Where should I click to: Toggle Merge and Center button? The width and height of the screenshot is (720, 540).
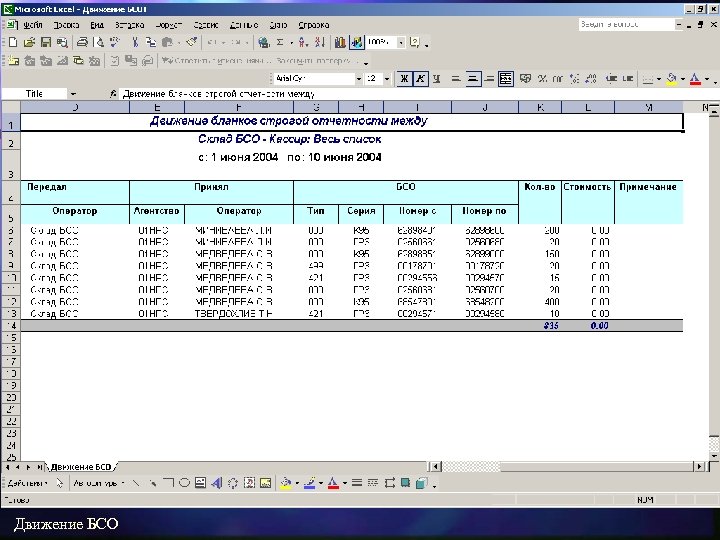[x=506, y=78]
